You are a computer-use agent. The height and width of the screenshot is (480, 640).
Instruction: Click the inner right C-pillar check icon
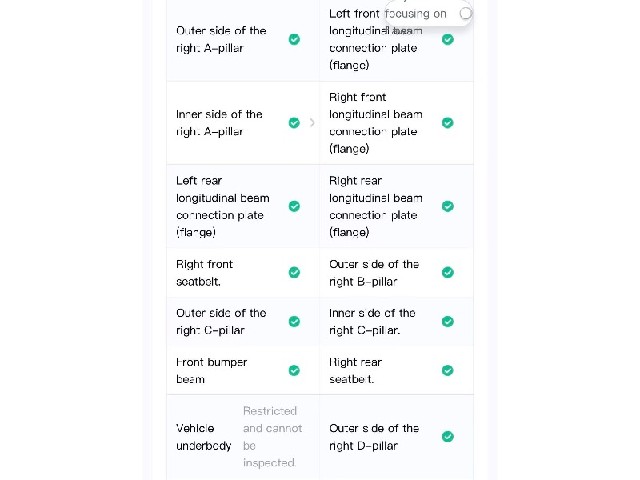pyautogui.click(x=448, y=322)
